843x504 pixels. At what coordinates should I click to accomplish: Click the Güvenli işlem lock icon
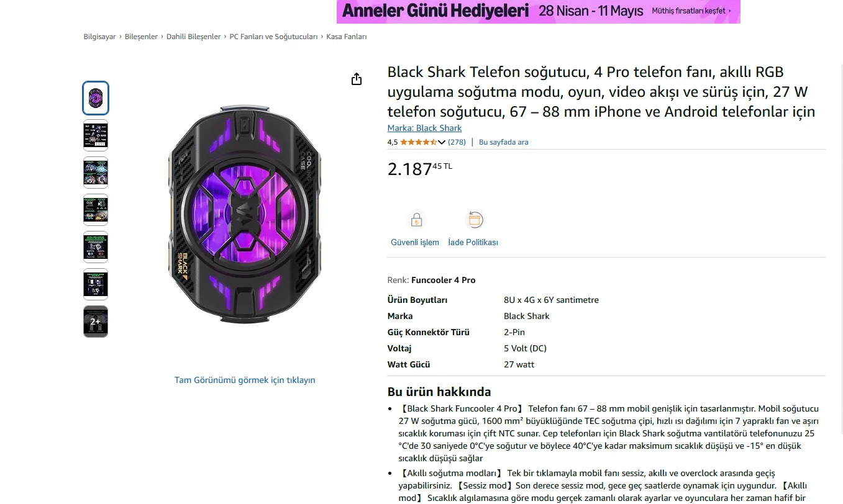[x=416, y=220]
